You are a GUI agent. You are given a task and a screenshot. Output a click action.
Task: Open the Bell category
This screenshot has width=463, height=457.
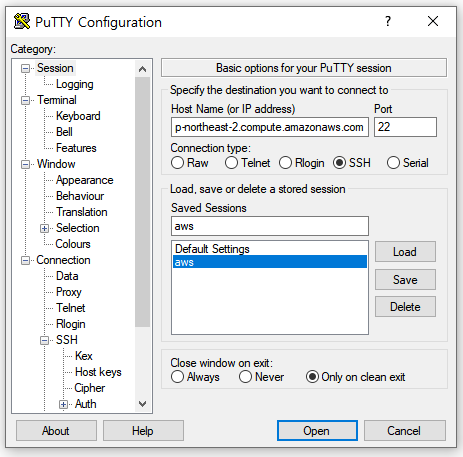pyautogui.click(x=64, y=132)
